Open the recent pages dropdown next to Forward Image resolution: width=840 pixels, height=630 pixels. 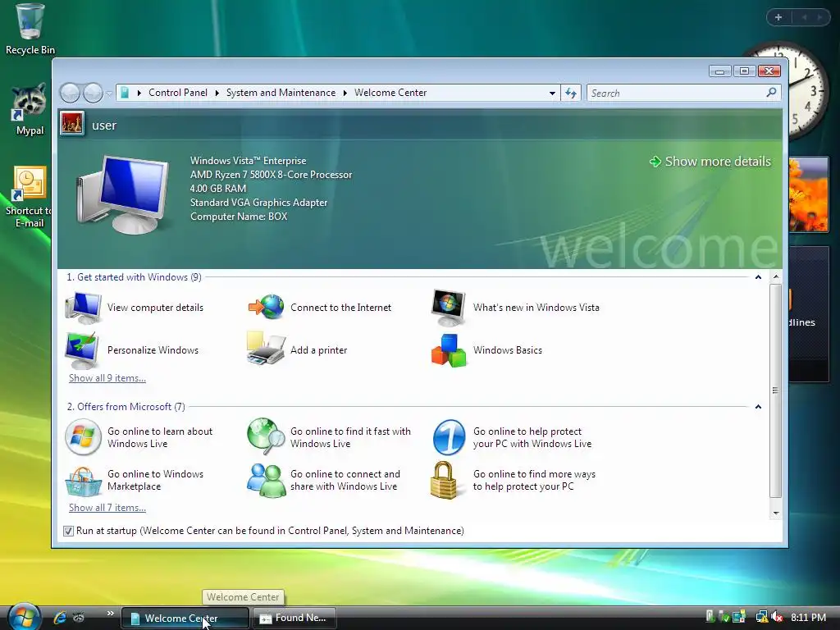109,94
